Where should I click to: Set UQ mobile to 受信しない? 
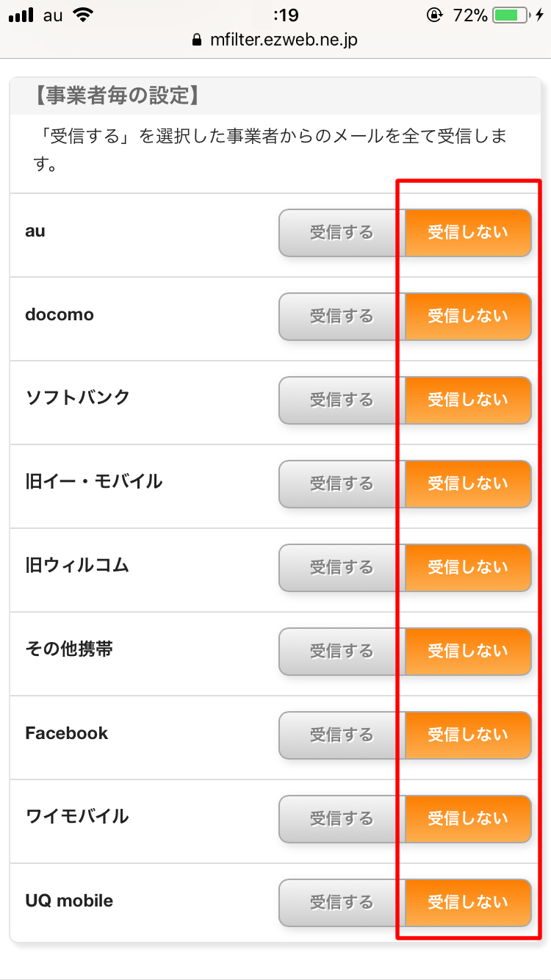468,903
